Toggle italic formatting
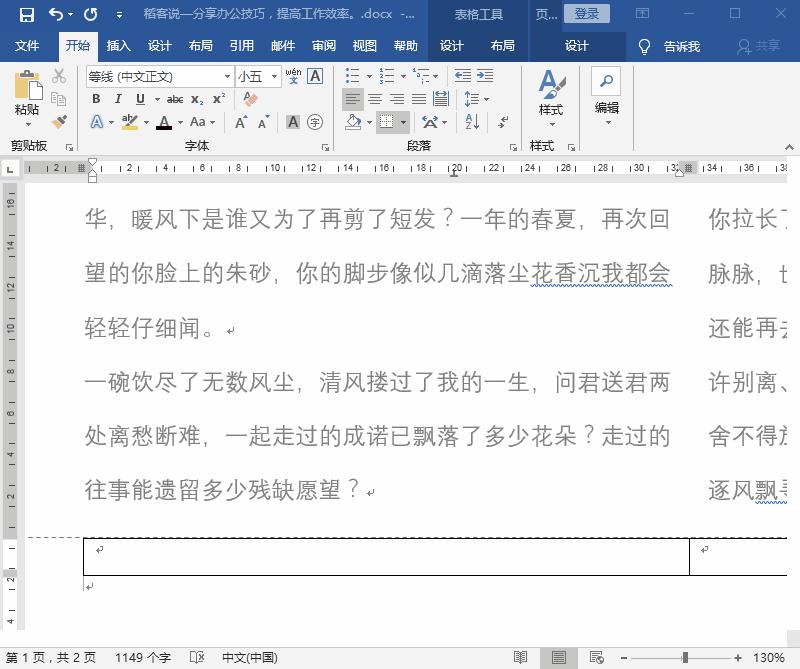Image resolution: width=800 pixels, height=669 pixels. coord(118,98)
